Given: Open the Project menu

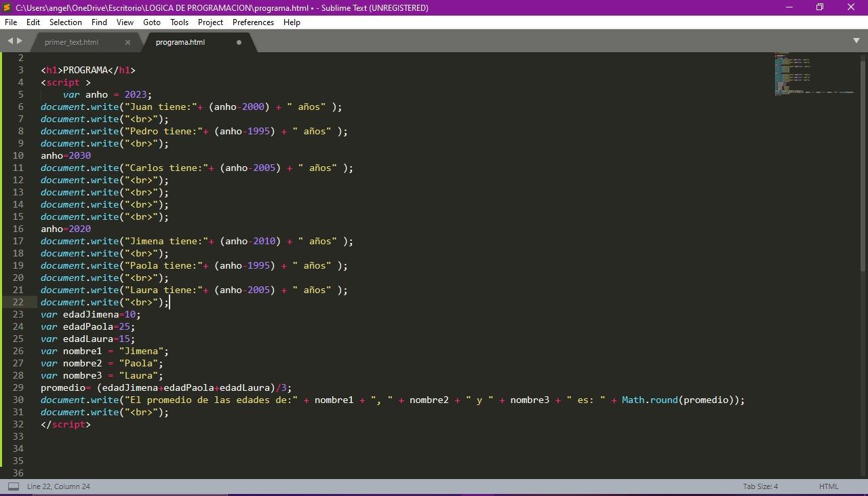Looking at the screenshot, I should point(210,22).
